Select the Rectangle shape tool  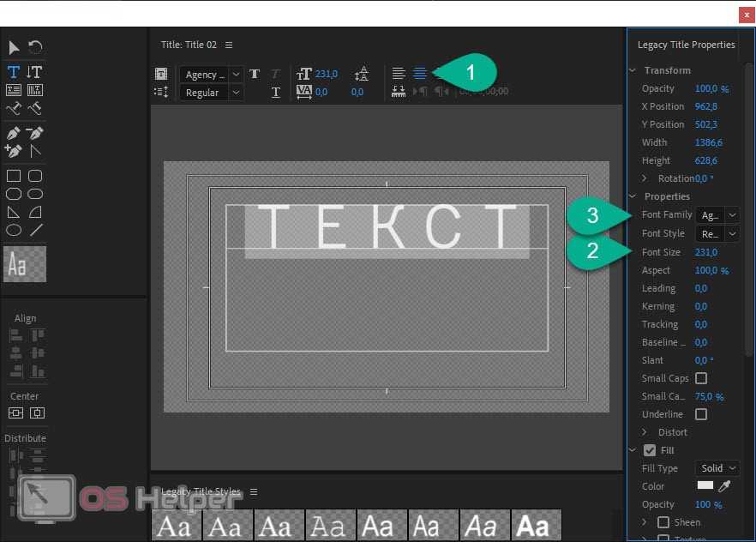coord(14,176)
